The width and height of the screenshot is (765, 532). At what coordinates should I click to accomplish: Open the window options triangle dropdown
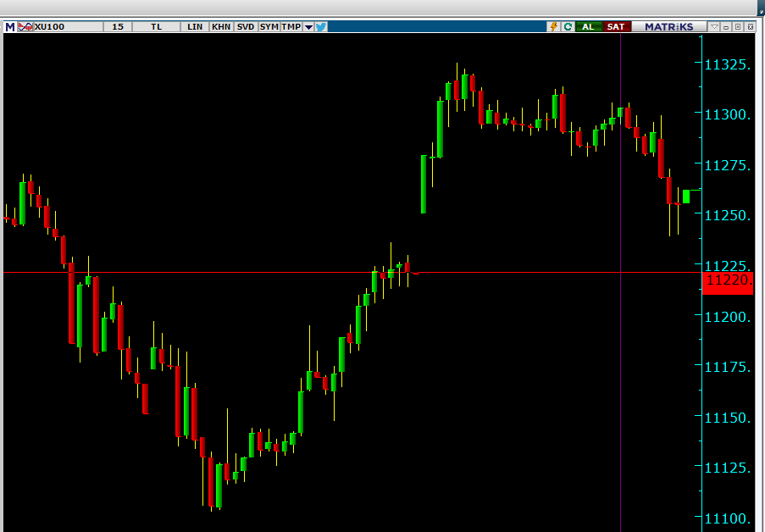pos(714,27)
